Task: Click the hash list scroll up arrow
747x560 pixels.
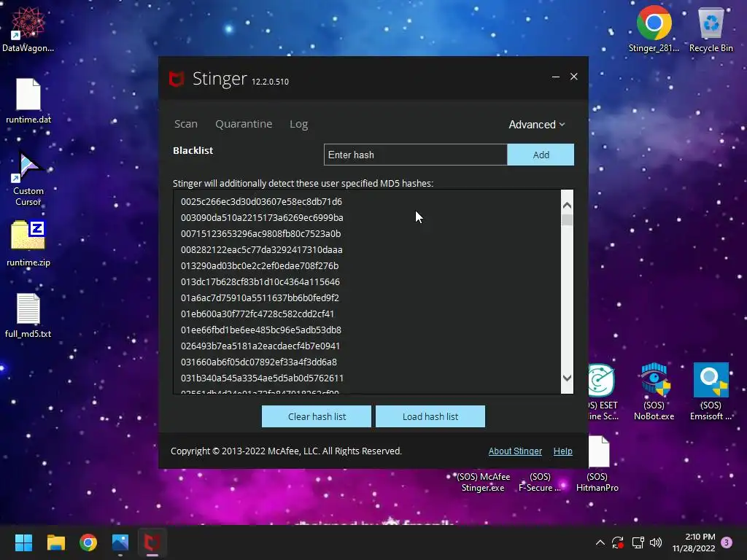Action: click(x=567, y=205)
